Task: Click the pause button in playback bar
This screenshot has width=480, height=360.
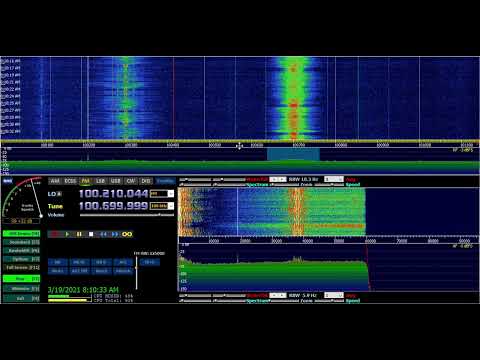Action: point(79,234)
